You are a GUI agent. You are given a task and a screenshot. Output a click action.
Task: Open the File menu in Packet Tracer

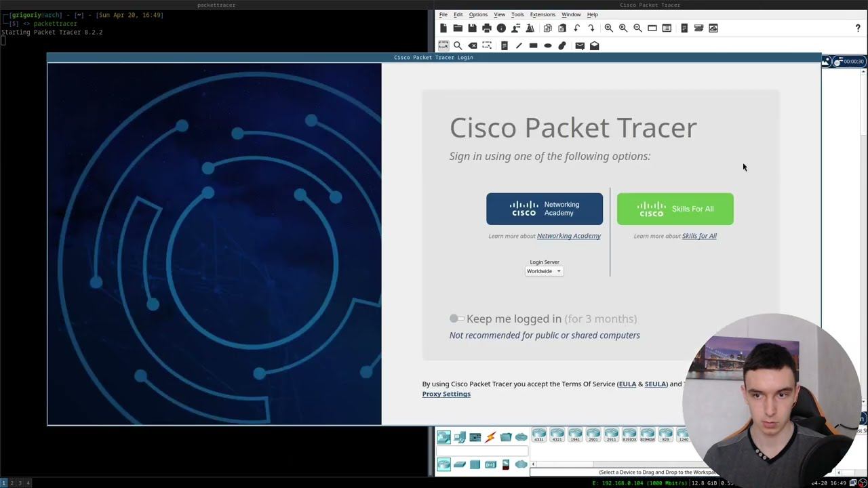[443, 14]
